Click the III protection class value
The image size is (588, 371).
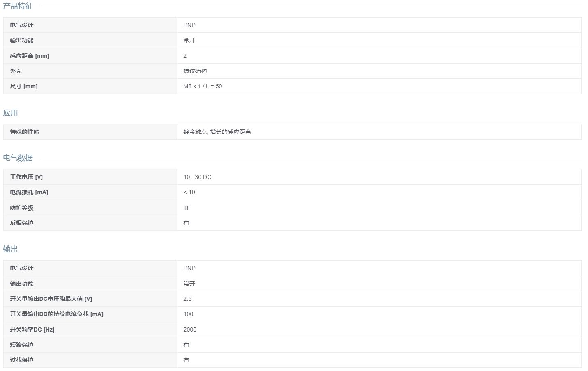(x=186, y=208)
